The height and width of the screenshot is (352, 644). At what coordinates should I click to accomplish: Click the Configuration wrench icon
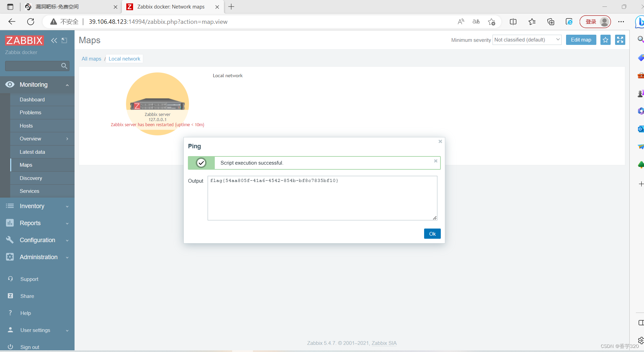[x=10, y=240]
